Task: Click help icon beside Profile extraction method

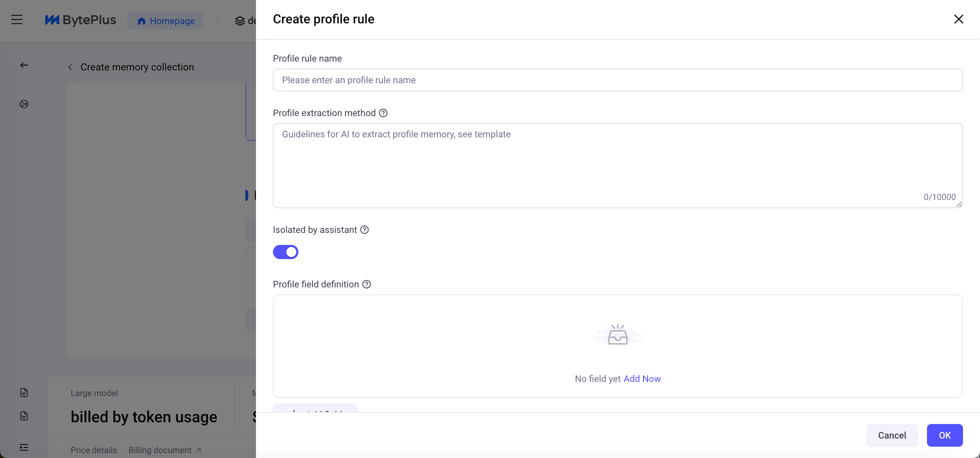Action: pyautogui.click(x=383, y=113)
